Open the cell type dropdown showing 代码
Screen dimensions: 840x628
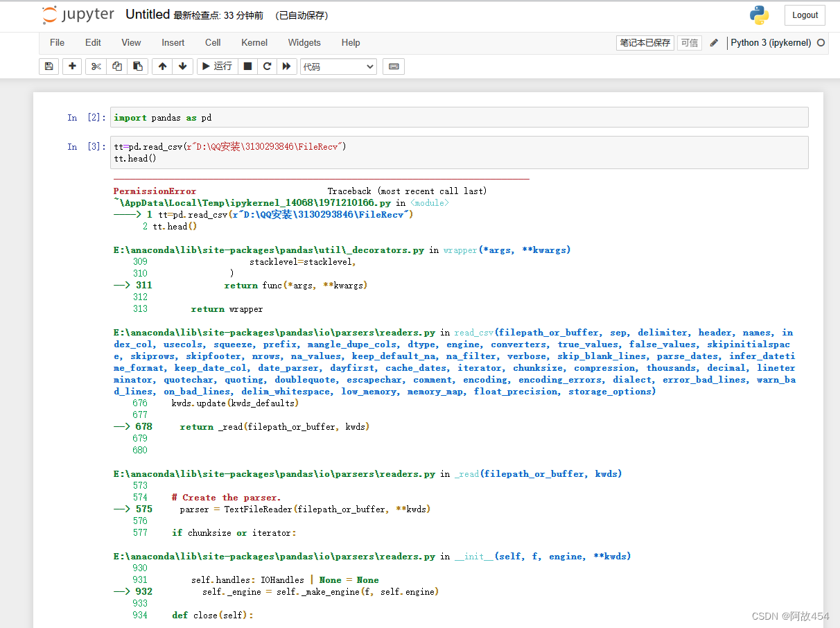point(338,66)
